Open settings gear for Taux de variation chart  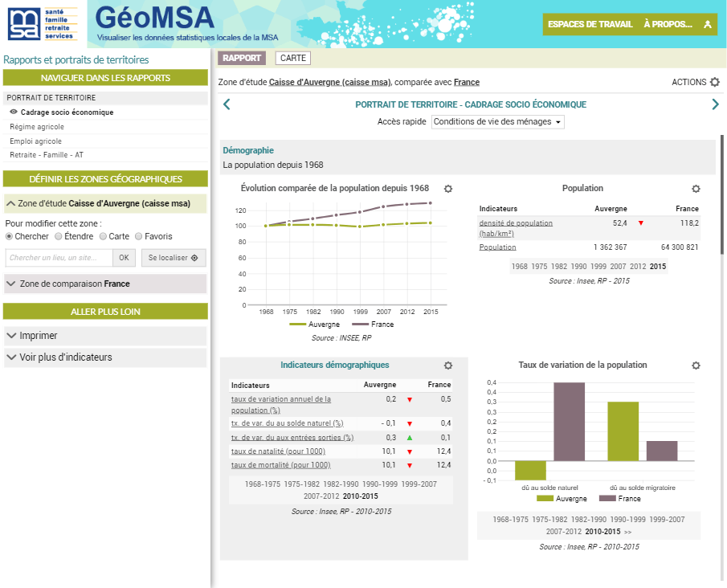pos(696,365)
